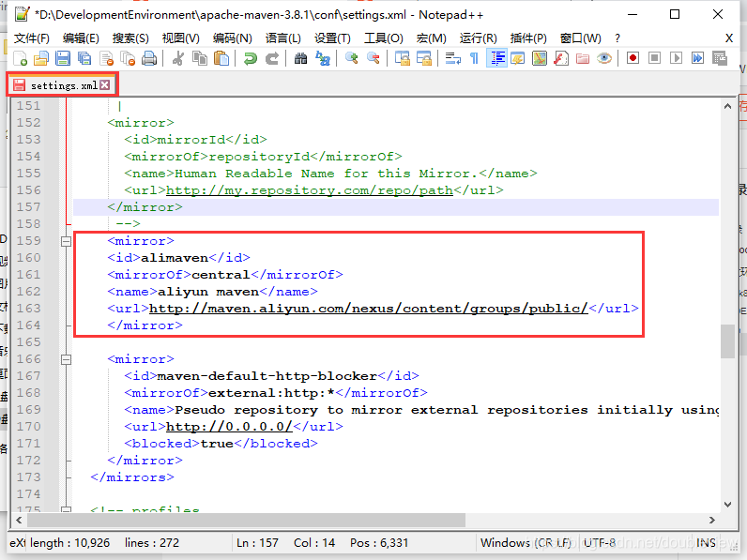Select the settings.xml tab
This screenshot has width=747, height=560.
point(64,85)
